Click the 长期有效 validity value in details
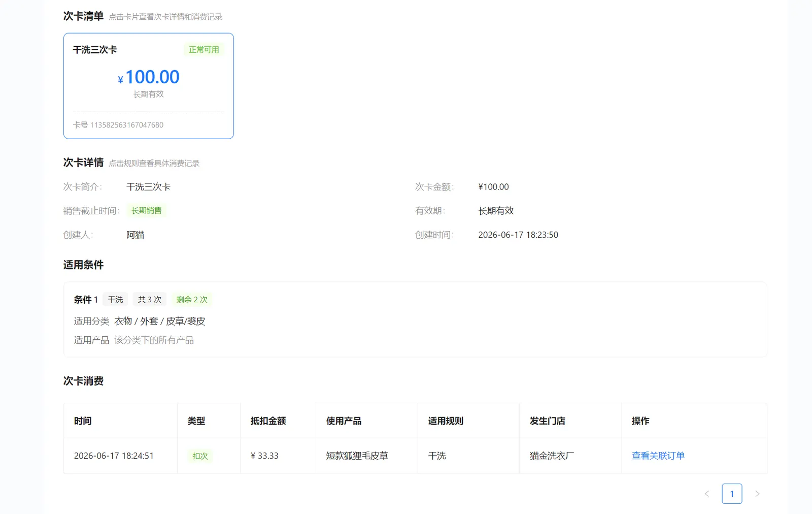The image size is (812, 514). point(496,210)
